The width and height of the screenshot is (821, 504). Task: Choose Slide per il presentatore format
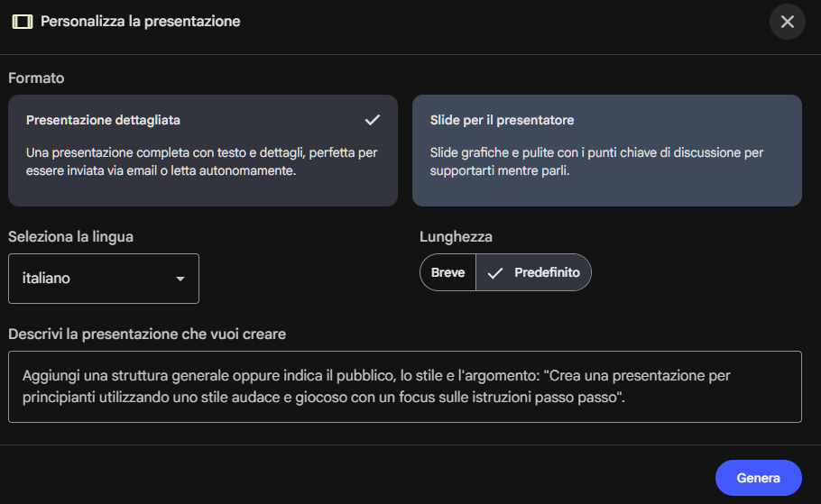606,151
